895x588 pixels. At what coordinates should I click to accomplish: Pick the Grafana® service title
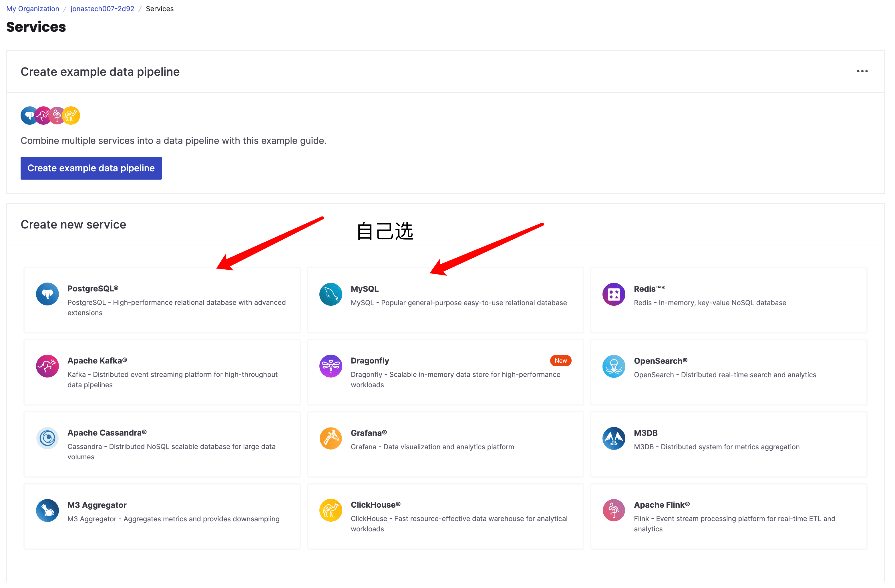click(369, 433)
